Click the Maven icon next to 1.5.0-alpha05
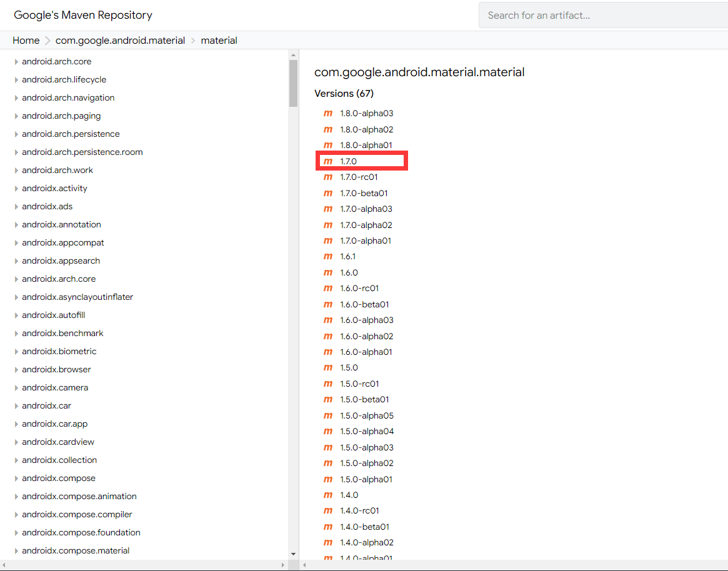728x571 pixels. [328, 416]
